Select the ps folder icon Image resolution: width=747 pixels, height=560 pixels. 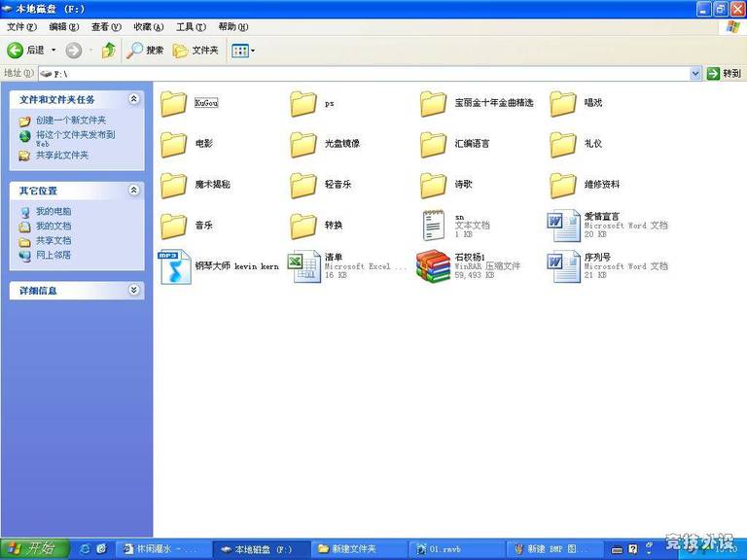[x=303, y=104]
